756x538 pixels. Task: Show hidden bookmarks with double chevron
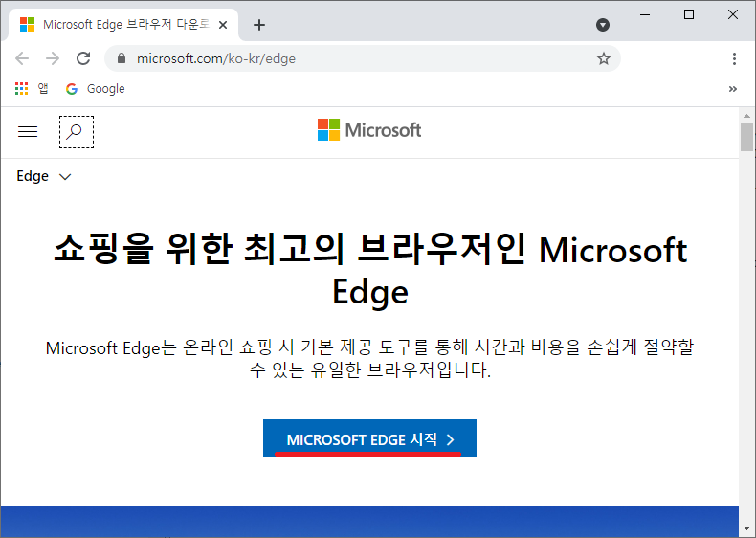tap(733, 89)
